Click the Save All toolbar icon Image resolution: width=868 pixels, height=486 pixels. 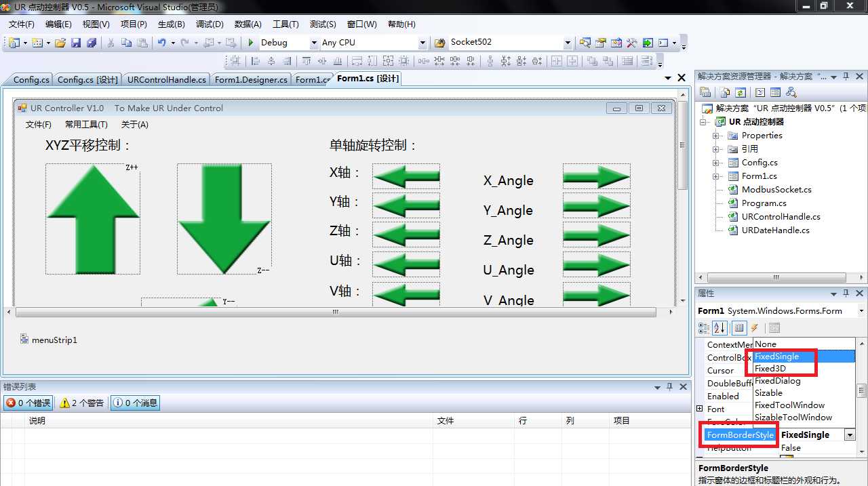point(92,43)
